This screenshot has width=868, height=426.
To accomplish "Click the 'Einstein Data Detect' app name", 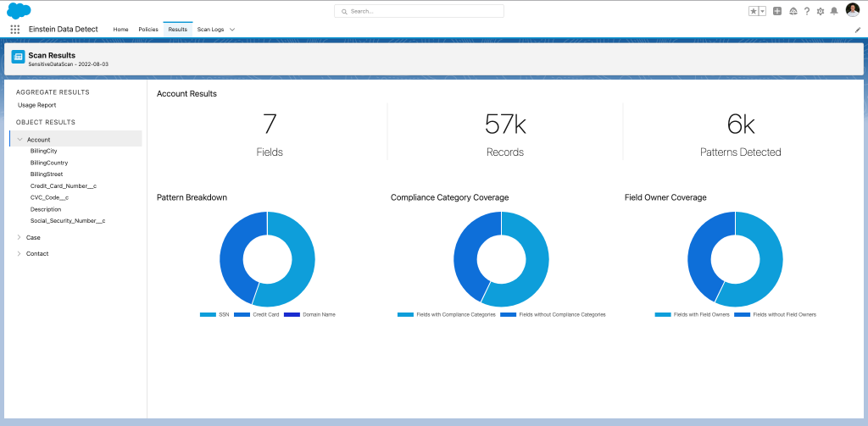I will tap(63, 30).
